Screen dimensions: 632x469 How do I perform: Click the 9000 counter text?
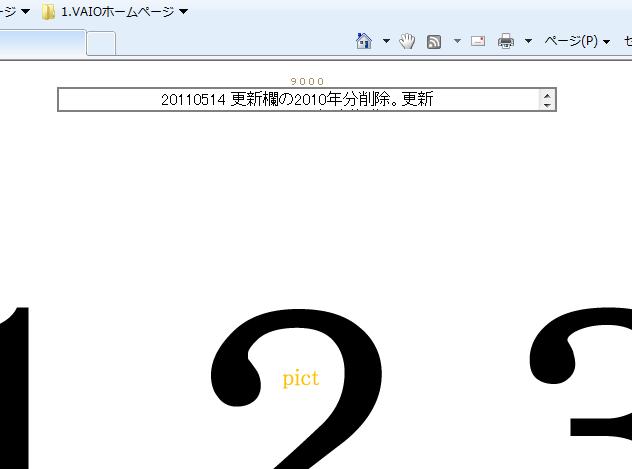pos(308,81)
